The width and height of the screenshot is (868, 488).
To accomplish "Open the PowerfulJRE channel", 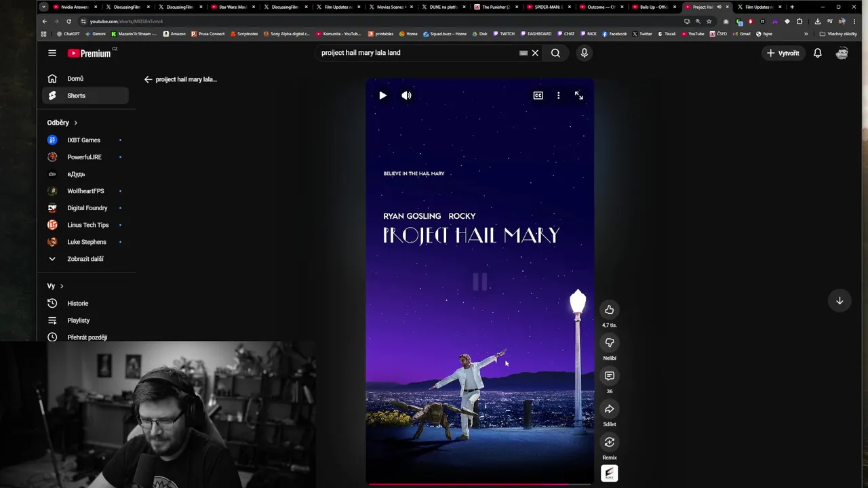I will click(85, 157).
